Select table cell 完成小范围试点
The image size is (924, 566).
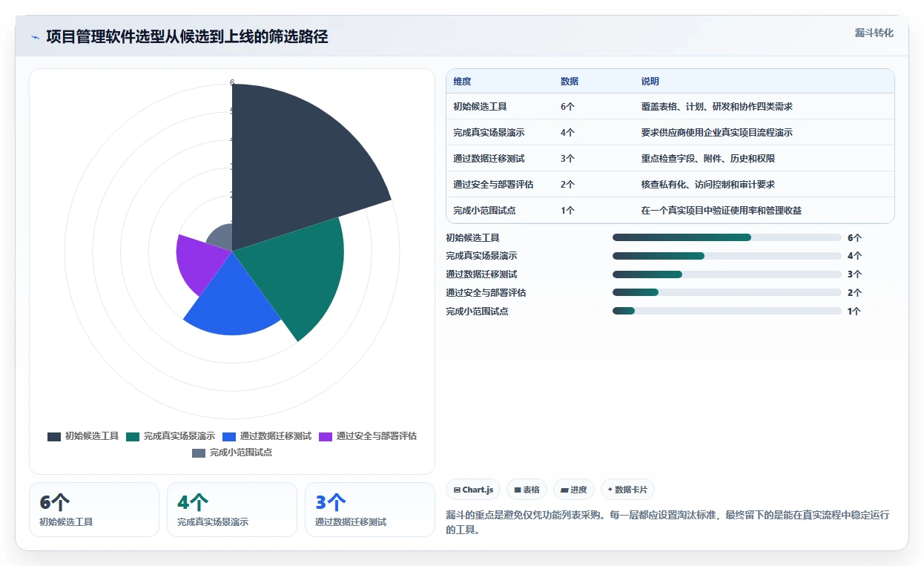[484, 211]
